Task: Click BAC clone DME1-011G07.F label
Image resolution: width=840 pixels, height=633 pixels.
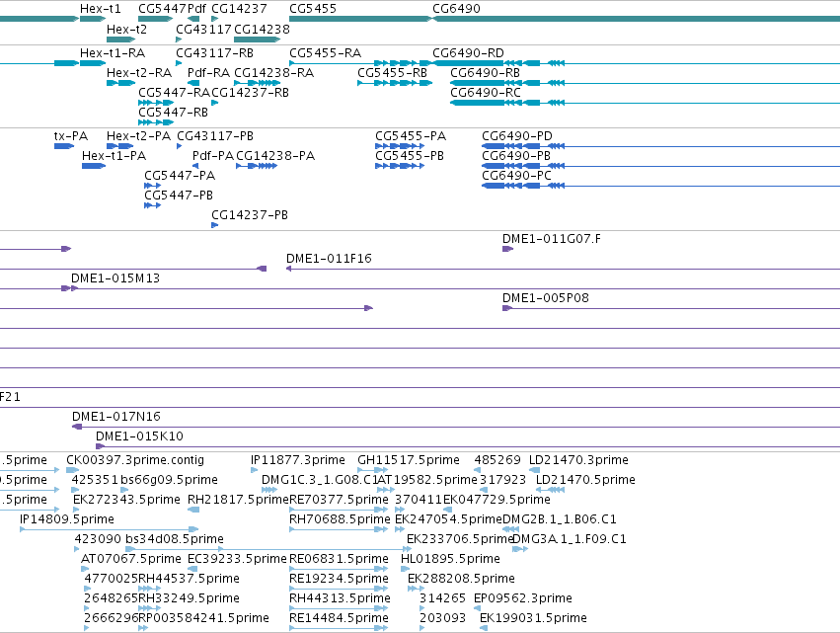Action: (551, 239)
